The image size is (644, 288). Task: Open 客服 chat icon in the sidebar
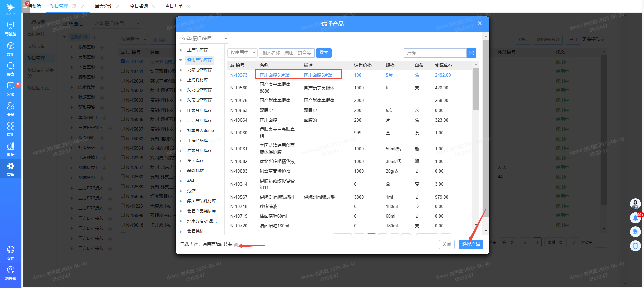[x=10, y=89]
